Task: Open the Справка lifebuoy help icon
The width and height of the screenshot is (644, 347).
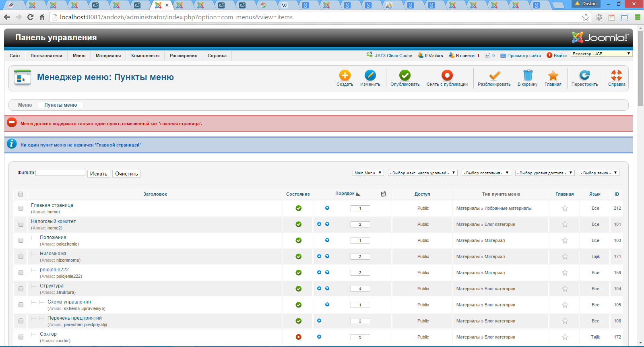Action: (x=617, y=75)
